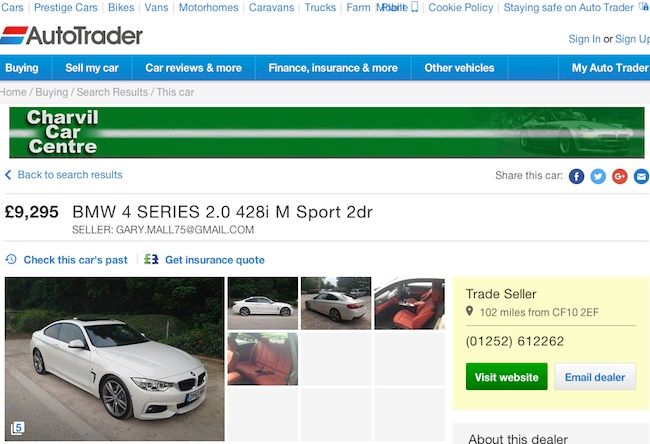650x444 pixels.
Task: Open Car reviews & more menu
Action: click(194, 68)
